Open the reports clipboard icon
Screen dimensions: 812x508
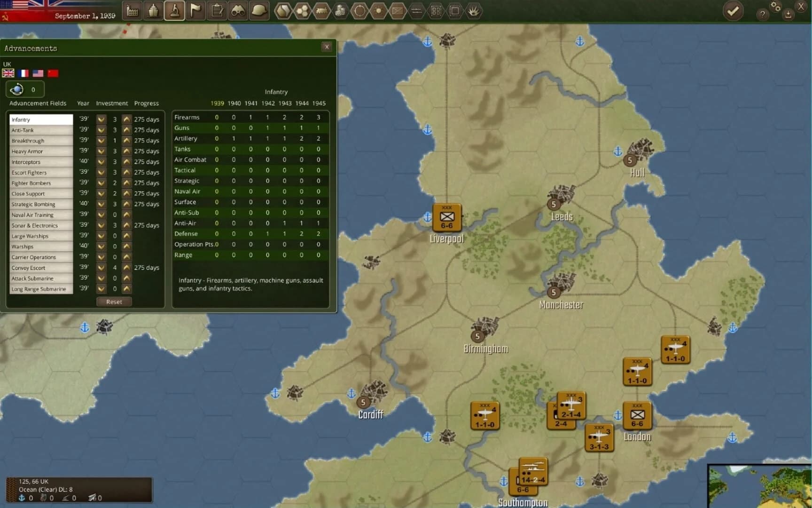point(216,10)
